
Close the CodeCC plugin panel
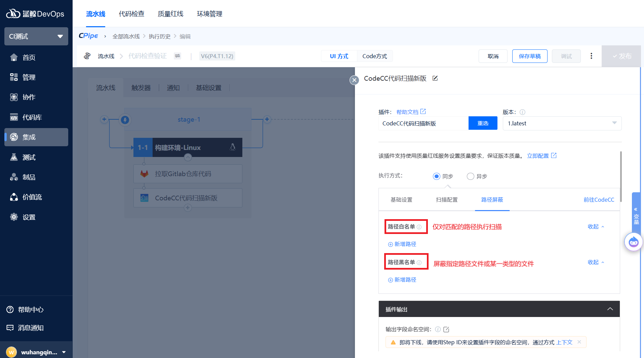[x=354, y=80]
